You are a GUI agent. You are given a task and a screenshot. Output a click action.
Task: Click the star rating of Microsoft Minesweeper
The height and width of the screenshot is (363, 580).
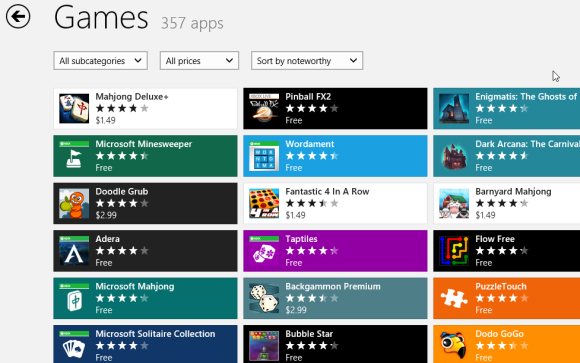(x=122, y=156)
